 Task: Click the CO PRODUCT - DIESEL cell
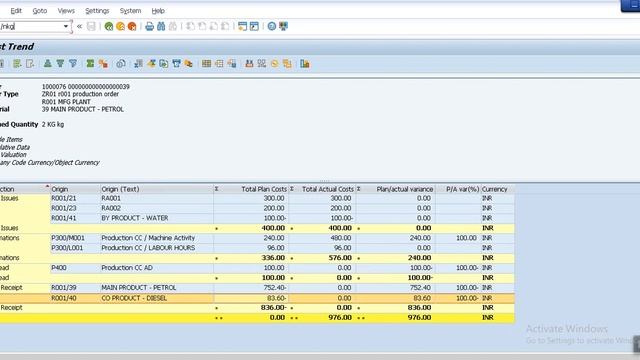[x=157, y=298]
